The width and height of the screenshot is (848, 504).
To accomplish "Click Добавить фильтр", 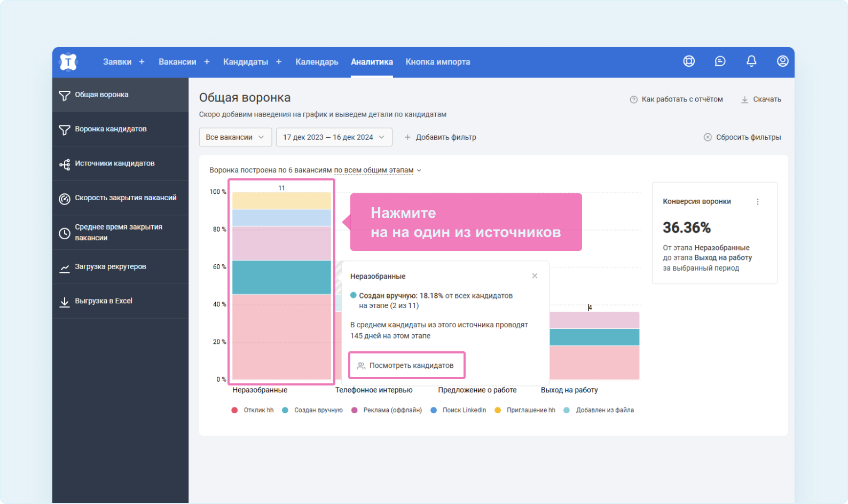I will pyautogui.click(x=440, y=137).
